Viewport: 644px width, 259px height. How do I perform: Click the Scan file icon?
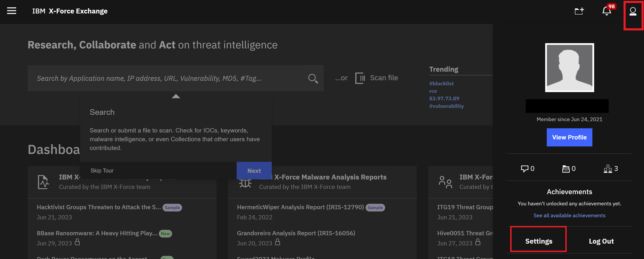coord(360,78)
